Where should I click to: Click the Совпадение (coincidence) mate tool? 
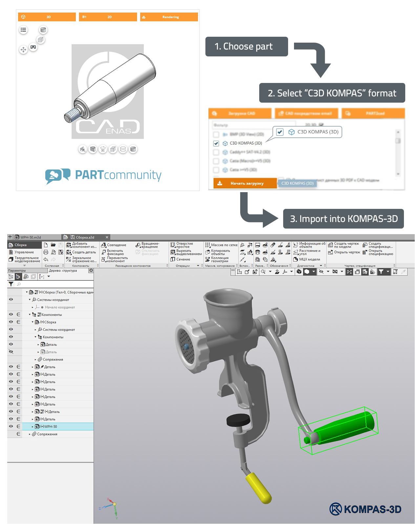(x=114, y=245)
